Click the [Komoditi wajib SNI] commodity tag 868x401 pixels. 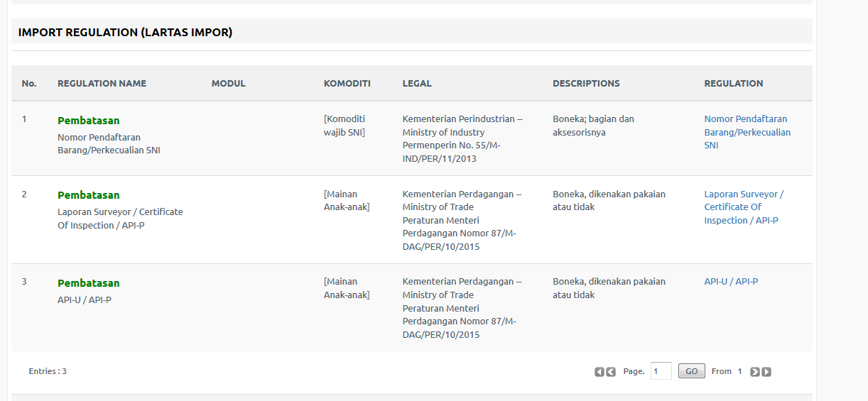pyautogui.click(x=345, y=126)
